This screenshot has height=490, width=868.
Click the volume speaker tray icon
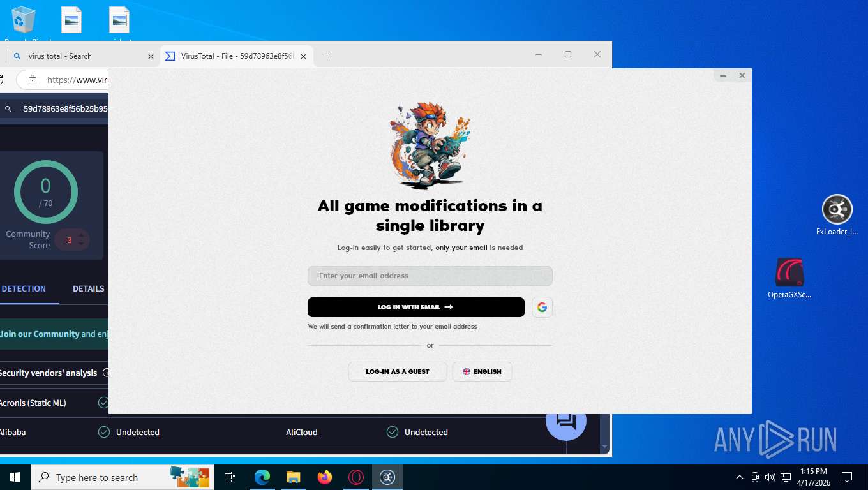click(770, 477)
